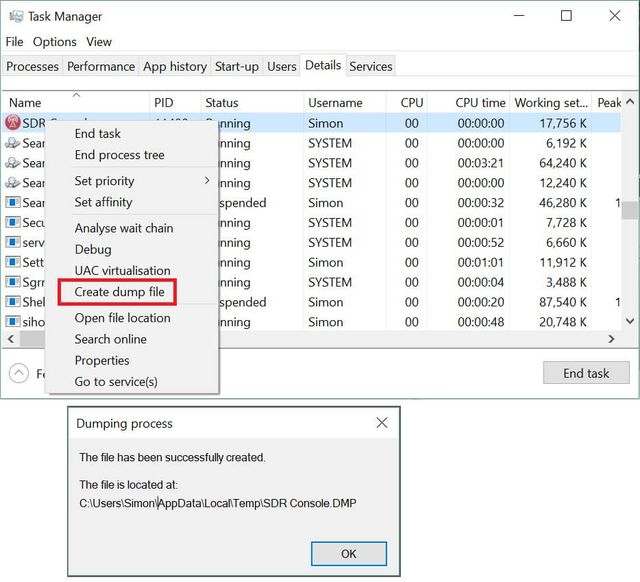Switch to the Users tab
This screenshot has height=582, width=640.
(282, 66)
